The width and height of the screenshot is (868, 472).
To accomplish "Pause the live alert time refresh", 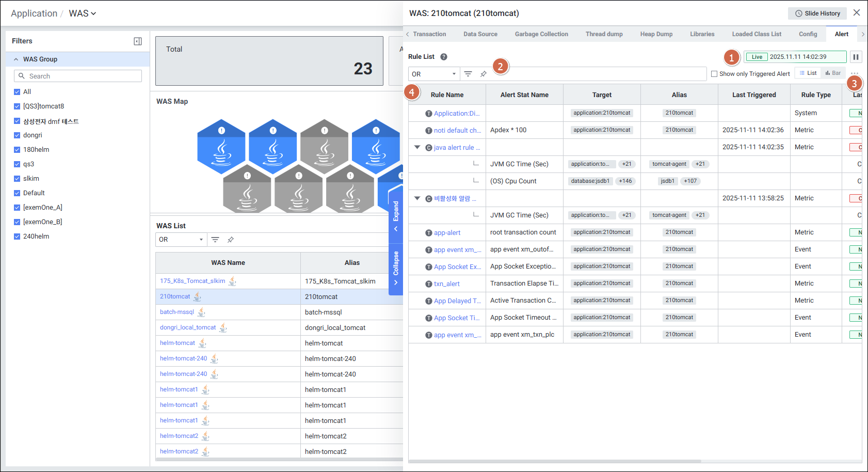I will [x=856, y=57].
